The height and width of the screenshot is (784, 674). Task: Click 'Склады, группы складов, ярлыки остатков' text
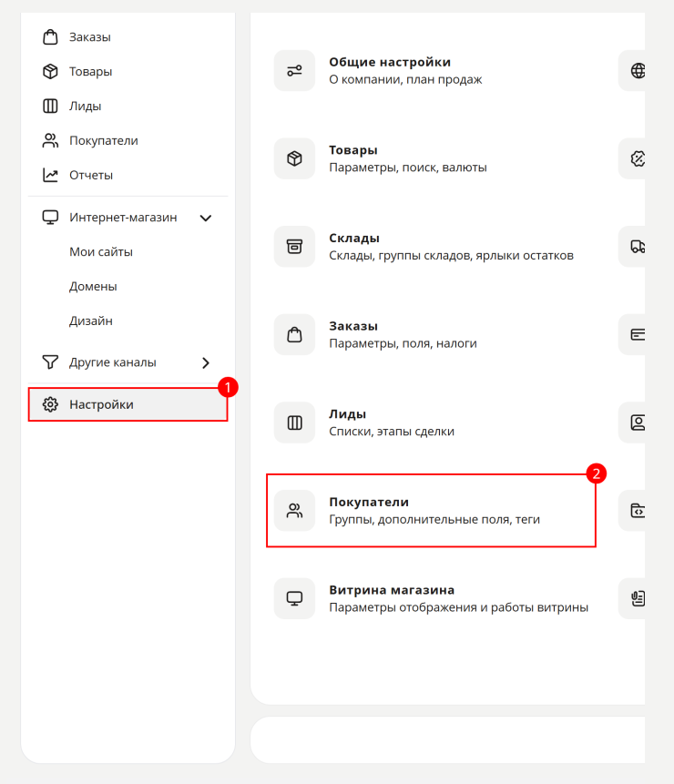pyautogui.click(x=451, y=256)
